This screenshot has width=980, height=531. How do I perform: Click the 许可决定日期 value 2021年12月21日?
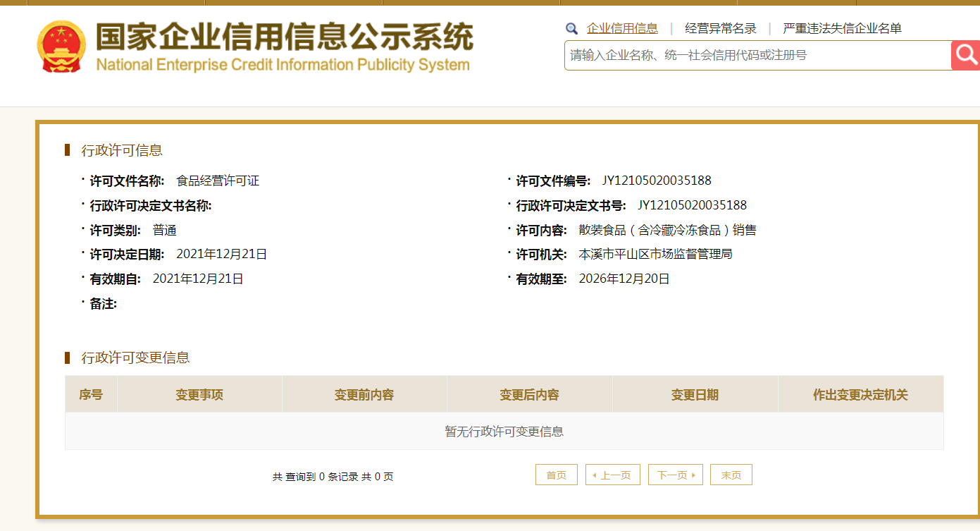[222, 254]
